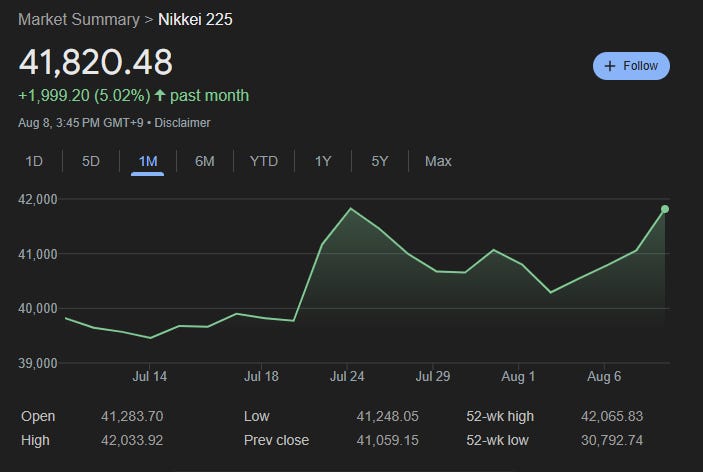This screenshot has height=472, width=703.
Task: Click the Open value 41,283.70
Action: click(x=132, y=416)
